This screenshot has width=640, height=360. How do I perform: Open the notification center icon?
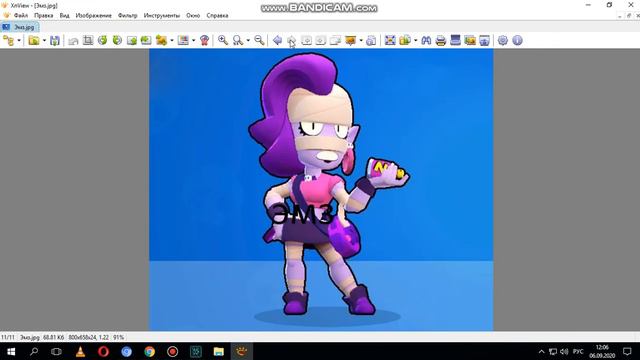click(x=627, y=351)
